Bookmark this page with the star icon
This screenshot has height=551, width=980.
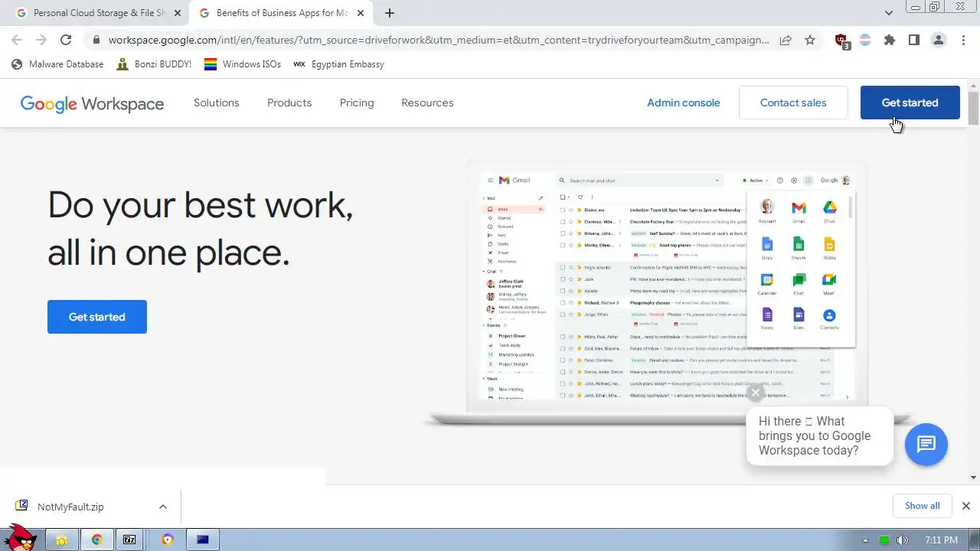pyautogui.click(x=810, y=40)
